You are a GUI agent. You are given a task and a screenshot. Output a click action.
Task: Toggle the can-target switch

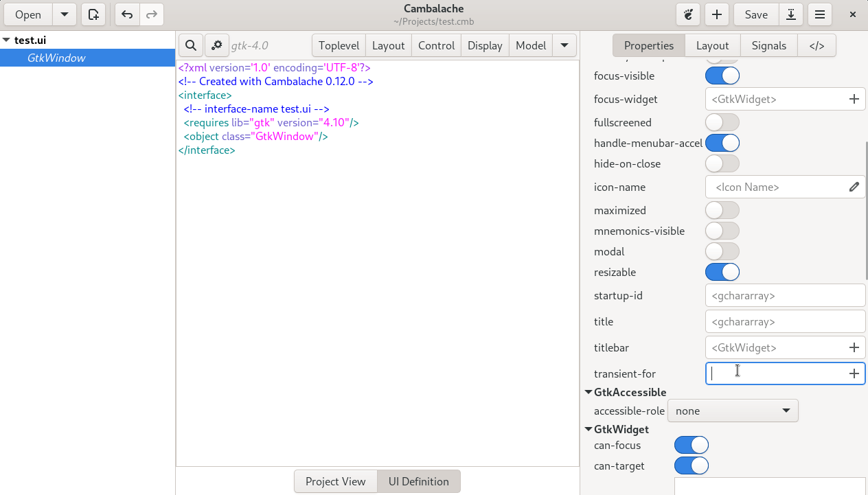coord(692,465)
